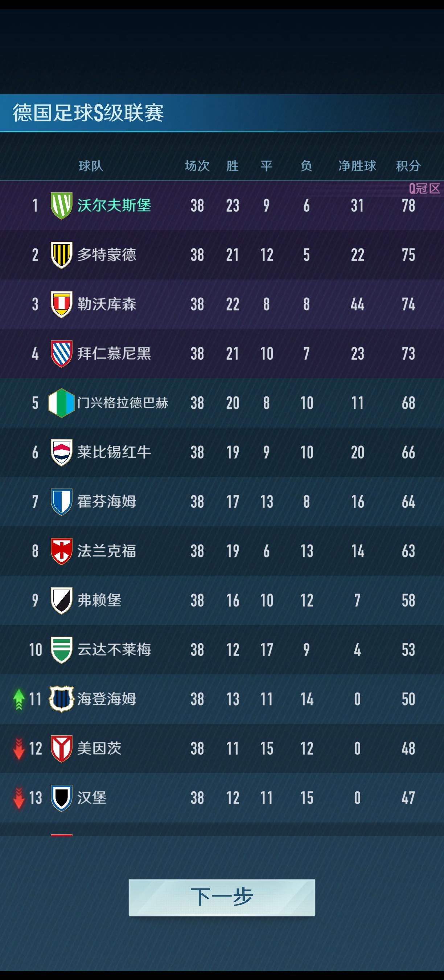The image size is (444, 980).
Task: Click the Werder Bremen green crest
Action: point(61,650)
